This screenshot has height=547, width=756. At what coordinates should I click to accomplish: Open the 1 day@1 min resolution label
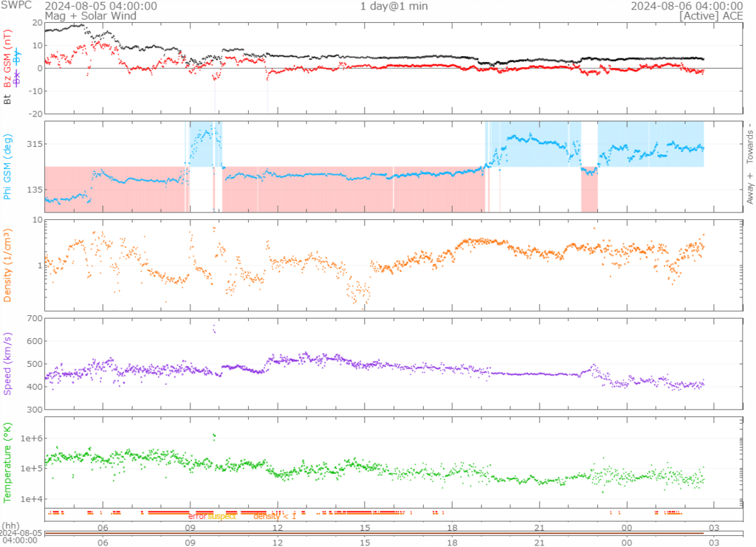point(394,6)
